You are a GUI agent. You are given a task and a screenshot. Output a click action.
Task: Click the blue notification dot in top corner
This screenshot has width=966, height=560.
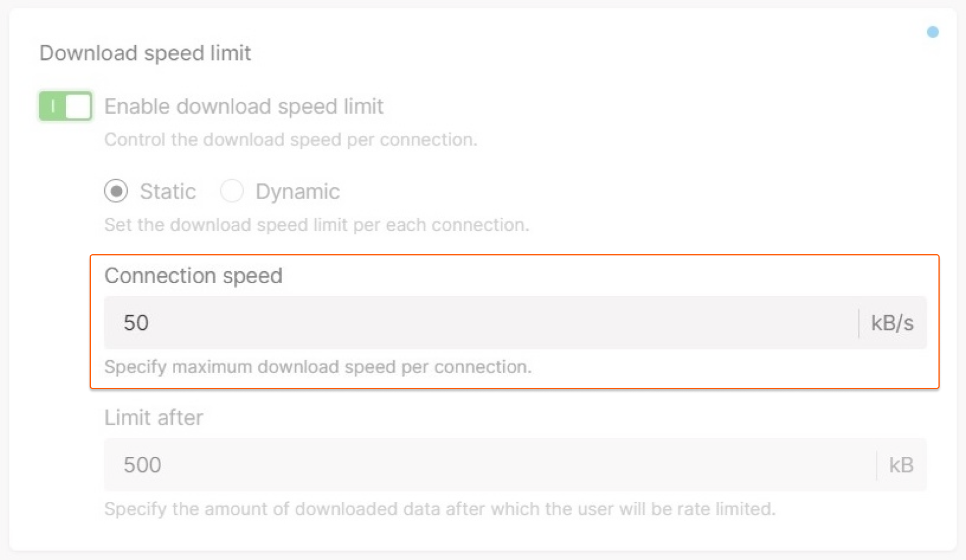tap(933, 32)
